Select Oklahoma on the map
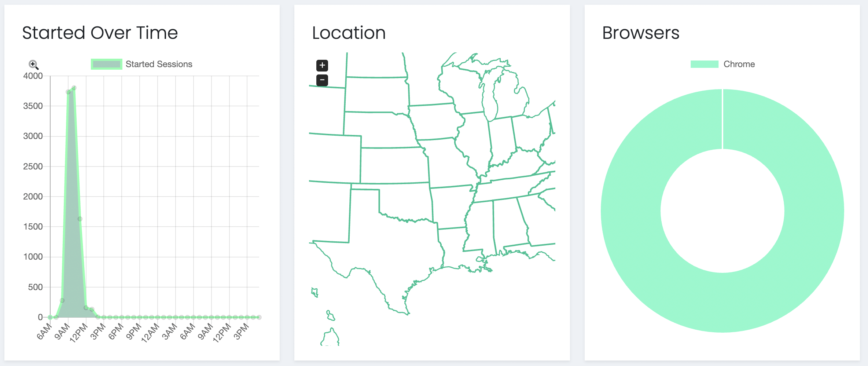868x366 pixels. pos(407,202)
